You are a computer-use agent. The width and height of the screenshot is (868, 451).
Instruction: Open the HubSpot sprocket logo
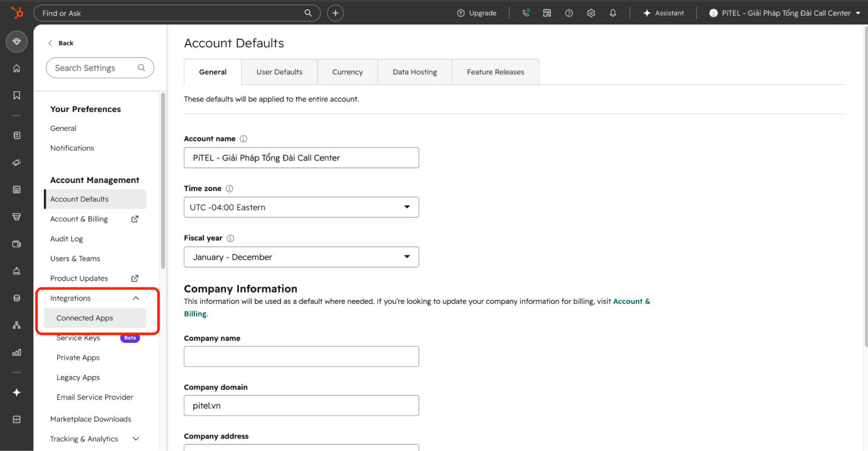click(17, 13)
